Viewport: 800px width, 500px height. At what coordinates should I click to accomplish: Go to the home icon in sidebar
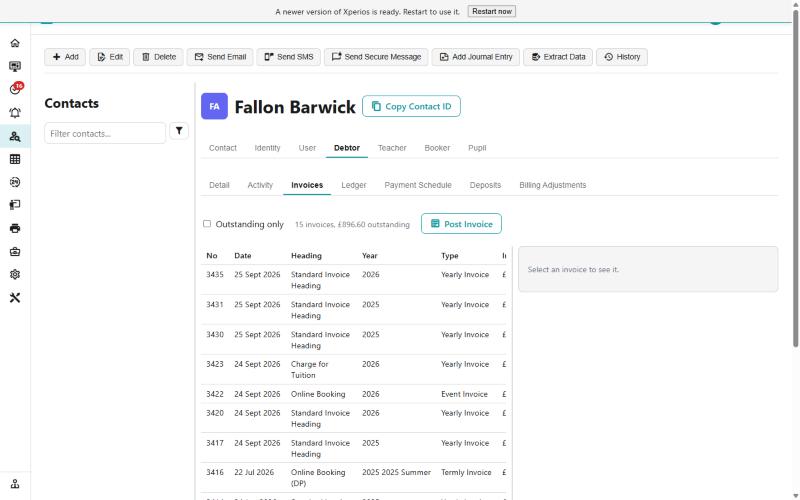click(15, 43)
